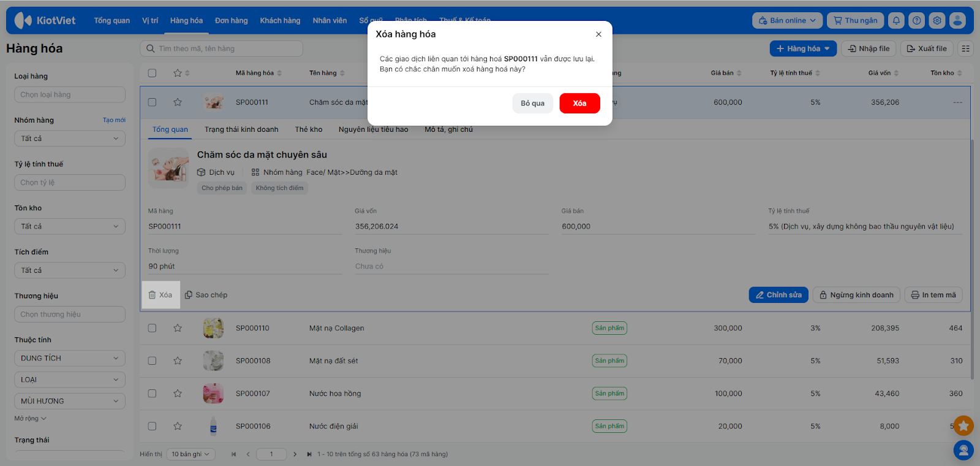Click the star icon in table header
This screenshot has width=980, height=466.
click(178, 73)
